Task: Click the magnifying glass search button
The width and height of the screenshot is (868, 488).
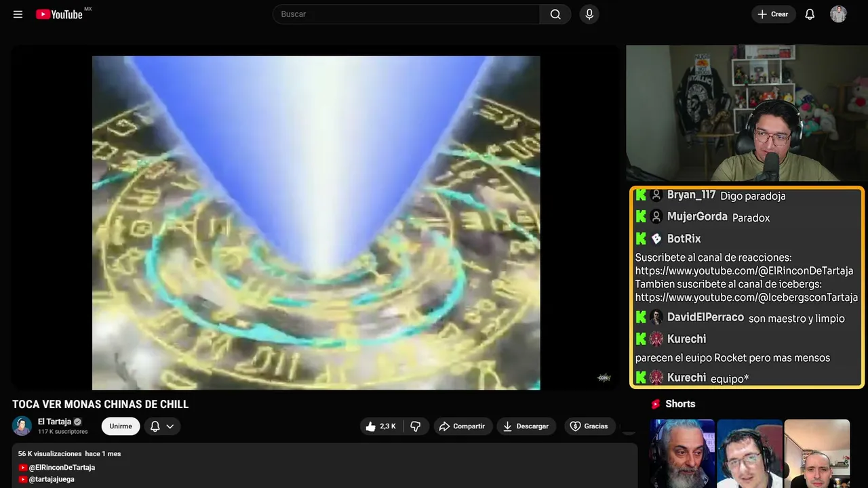Action: [x=555, y=14]
